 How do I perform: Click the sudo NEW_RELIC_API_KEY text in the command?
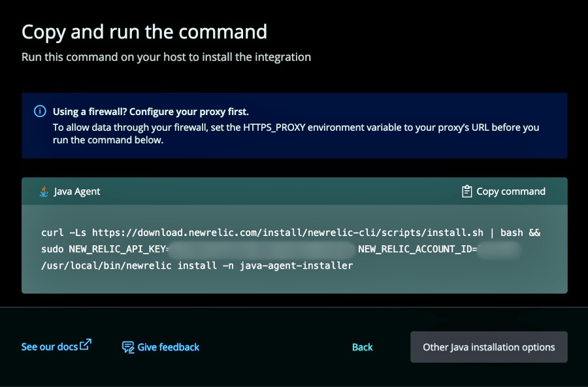pyautogui.click(x=104, y=250)
